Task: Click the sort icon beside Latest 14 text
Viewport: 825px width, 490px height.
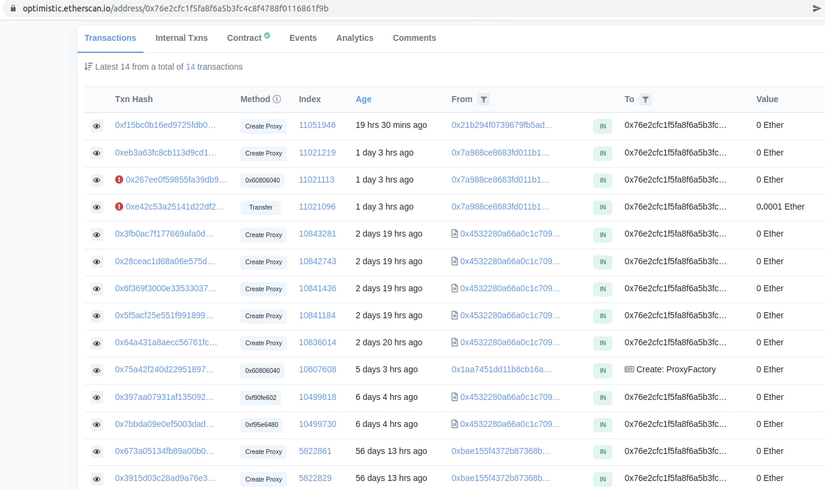Action: click(x=89, y=67)
